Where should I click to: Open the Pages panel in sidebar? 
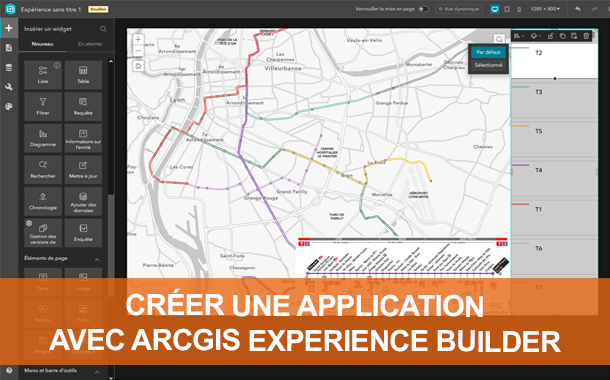point(9,48)
